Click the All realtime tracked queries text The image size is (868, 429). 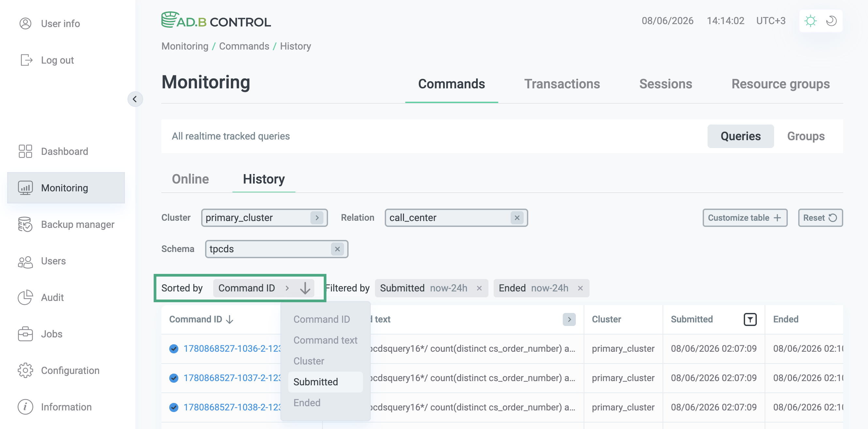click(x=231, y=136)
